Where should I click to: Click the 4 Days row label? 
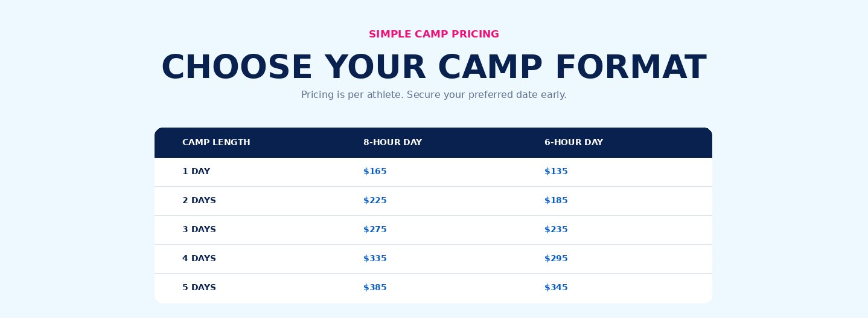point(199,259)
